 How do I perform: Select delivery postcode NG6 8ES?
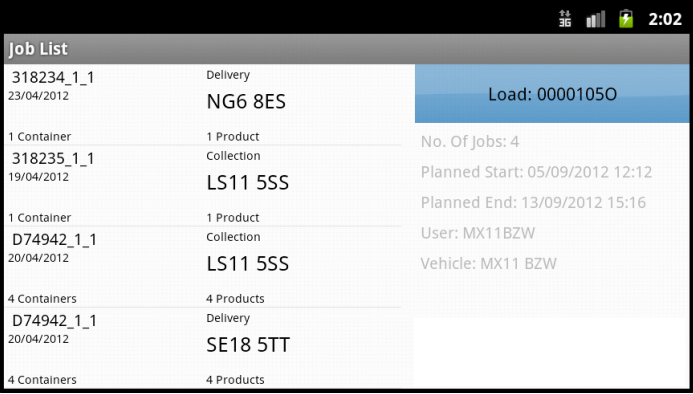(x=246, y=102)
